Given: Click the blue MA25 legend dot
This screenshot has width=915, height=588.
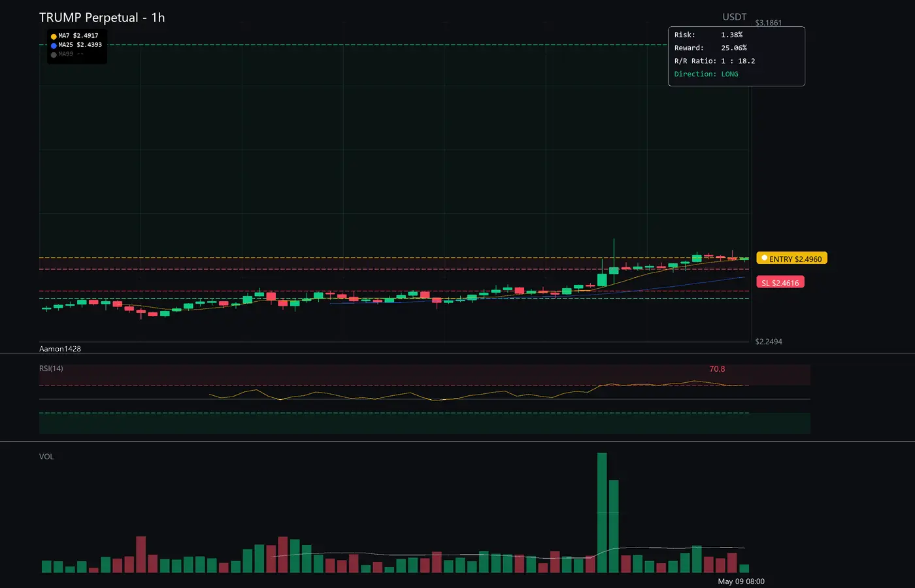Looking at the screenshot, I should [54, 46].
